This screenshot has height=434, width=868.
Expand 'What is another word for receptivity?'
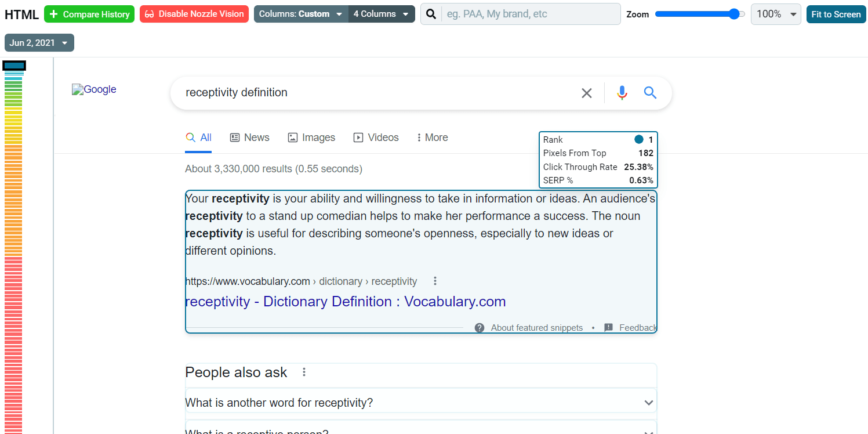pyautogui.click(x=421, y=403)
